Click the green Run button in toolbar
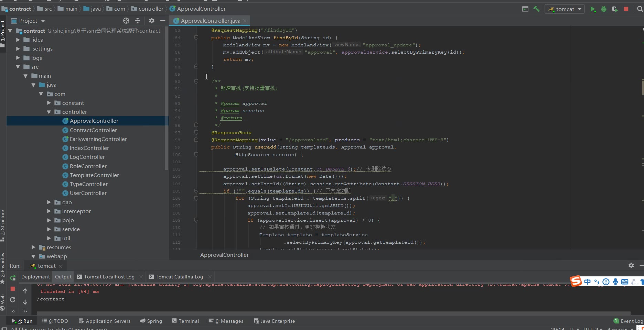644x330 pixels. 592,9
